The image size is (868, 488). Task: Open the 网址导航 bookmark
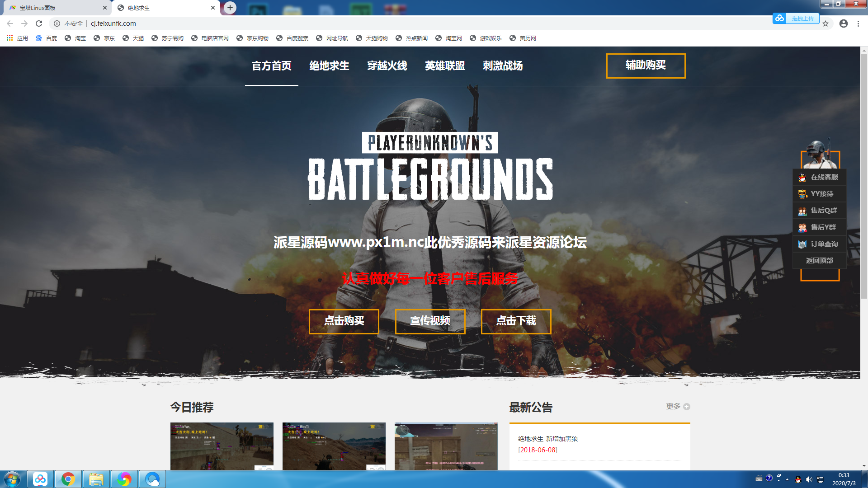[332, 38]
